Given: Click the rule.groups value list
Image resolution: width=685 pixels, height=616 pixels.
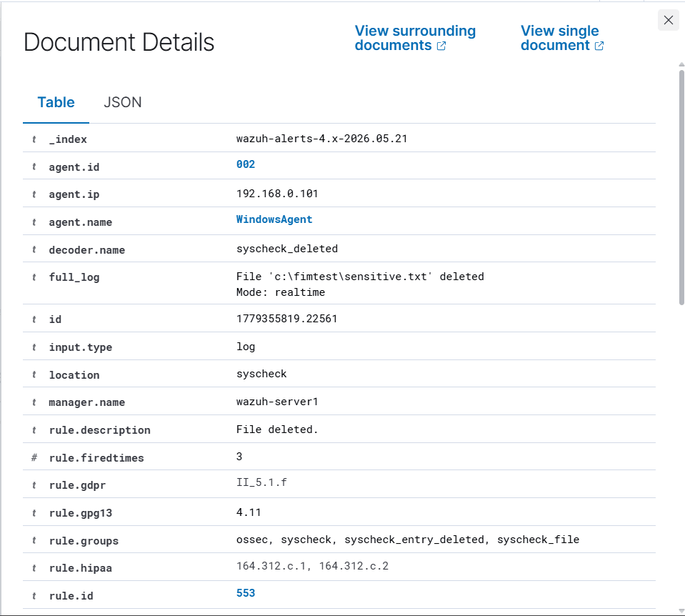Looking at the screenshot, I should [x=408, y=540].
